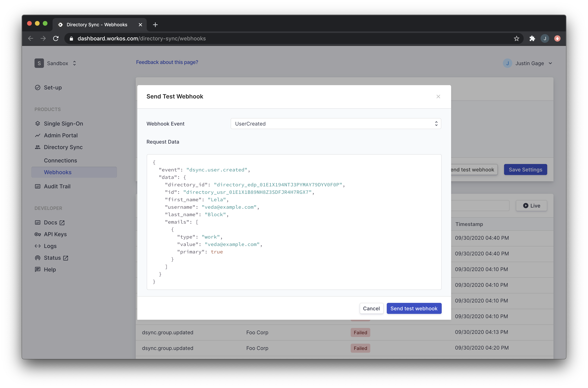Click the Justin Gage account avatar
Image resolution: width=588 pixels, height=388 pixels.
coord(507,63)
